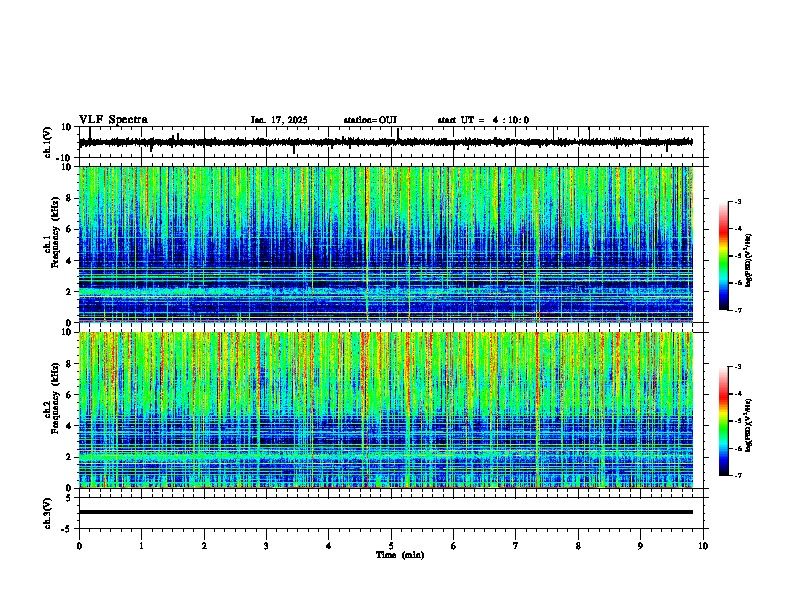Click time axis tick label "4"
The height and width of the screenshot is (612, 792).
click(329, 546)
